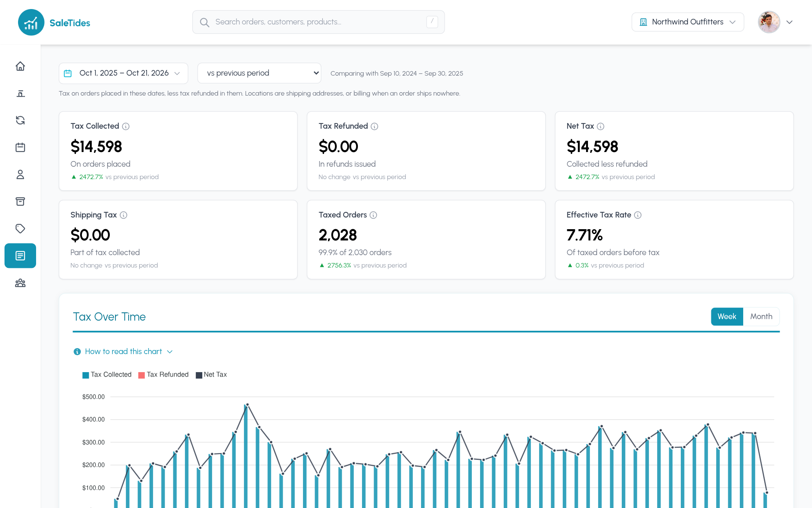Expand the Northwind Outfitters store selector
The width and height of the screenshot is (812, 508).
click(688, 22)
